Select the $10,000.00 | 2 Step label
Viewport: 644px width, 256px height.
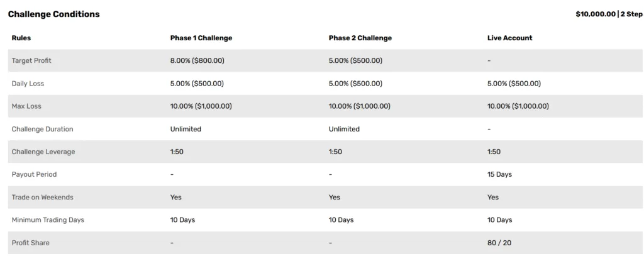[x=609, y=14]
